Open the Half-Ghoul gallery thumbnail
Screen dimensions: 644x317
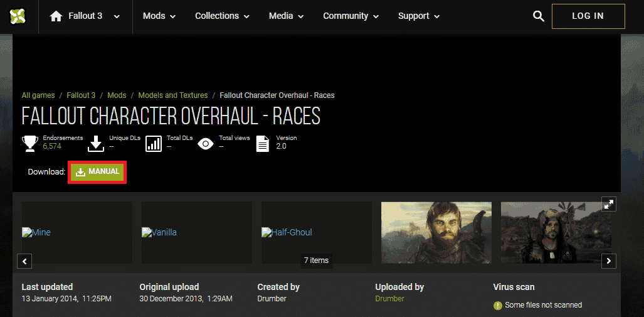[317, 232]
